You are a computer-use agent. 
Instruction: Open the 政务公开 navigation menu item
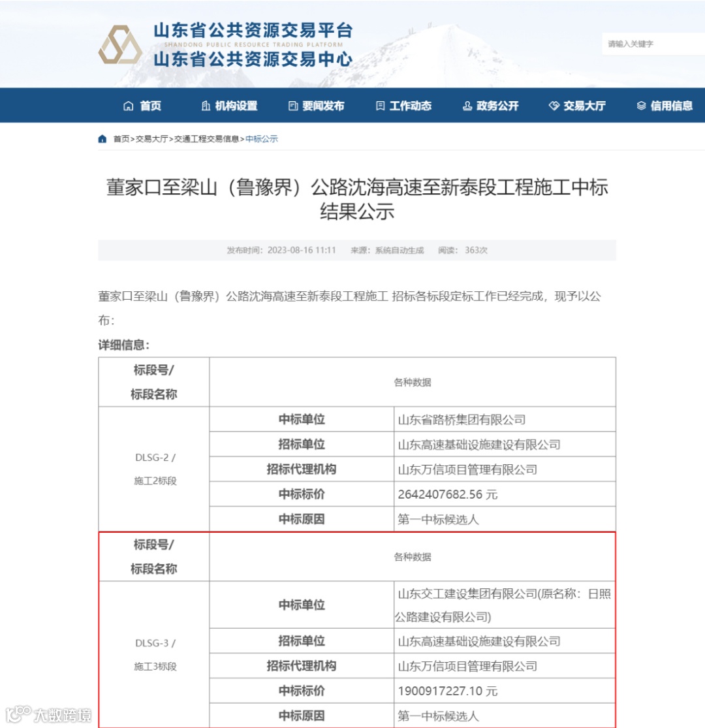point(491,106)
